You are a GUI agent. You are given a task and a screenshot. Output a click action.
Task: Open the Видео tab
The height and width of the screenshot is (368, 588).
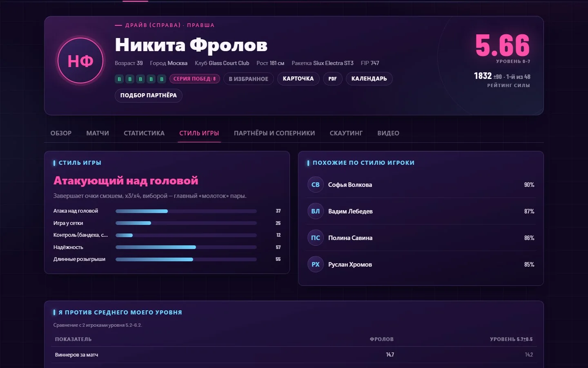pyautogui.click(x=388, y=133)
